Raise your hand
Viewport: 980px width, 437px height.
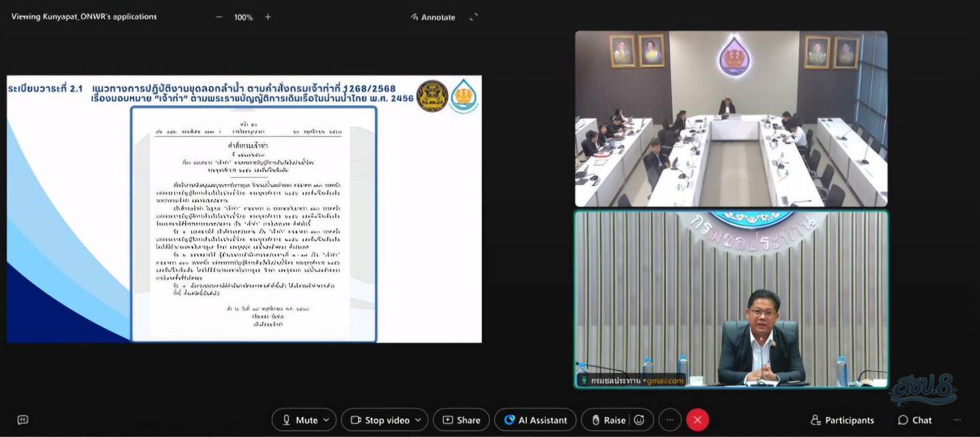click(608, 420)
